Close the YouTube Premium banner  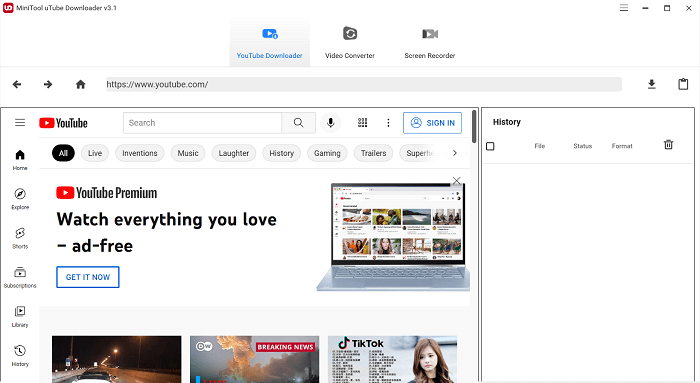[456, 181]
